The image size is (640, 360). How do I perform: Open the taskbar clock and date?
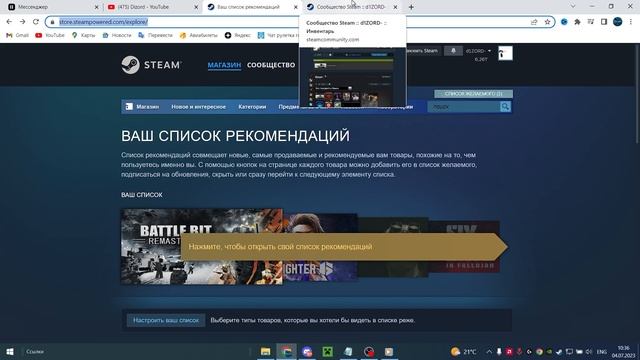pos(624,351)
